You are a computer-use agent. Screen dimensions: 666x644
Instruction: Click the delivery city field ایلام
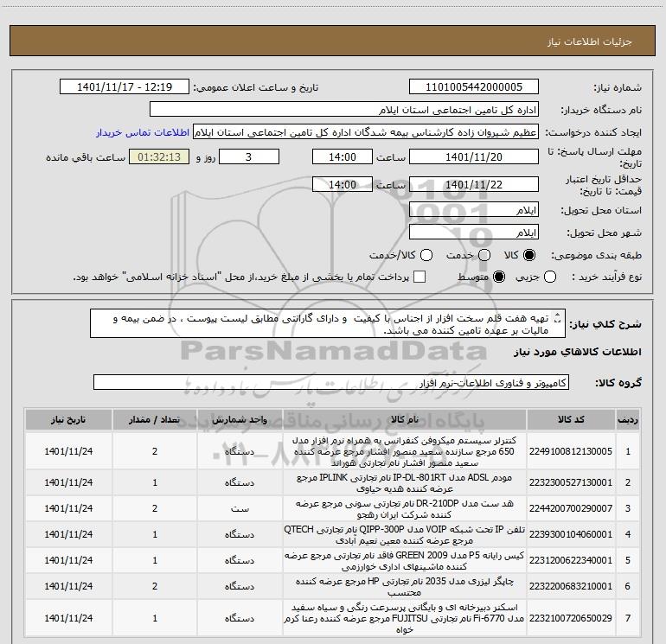pos(474,233)
